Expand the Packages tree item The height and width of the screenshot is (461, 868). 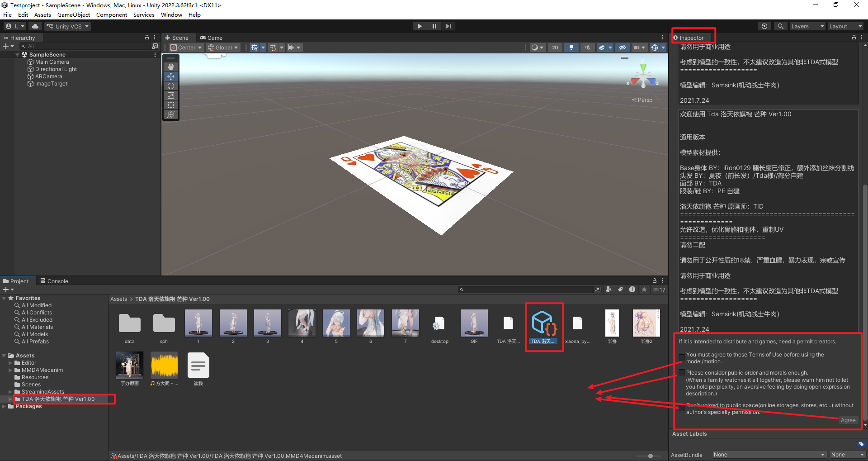(x=4, y=406)
